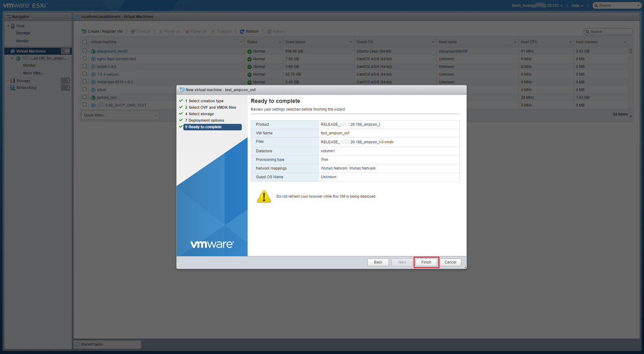The width and height of the screenshot is (644, 354).
Task: Click the Networking icon in Navigator
Action: click(13, 87)
